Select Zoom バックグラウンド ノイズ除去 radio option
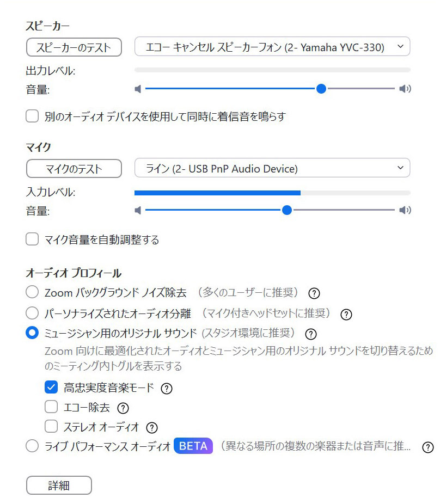Image resolution: width=440 pixels, height=504 pixels. (x=33, y=292)
